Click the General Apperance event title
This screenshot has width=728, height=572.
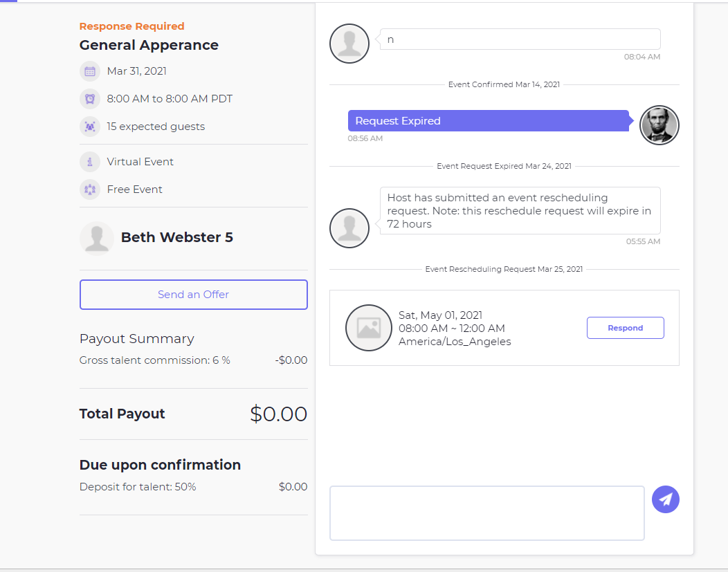tap(149, 46)
